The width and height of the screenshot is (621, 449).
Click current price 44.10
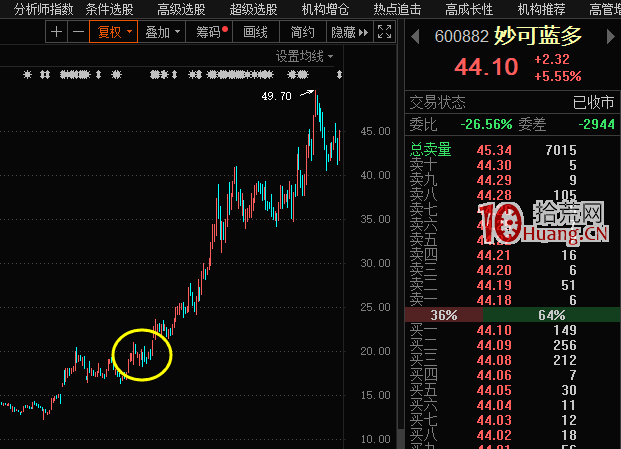point(486,67)
